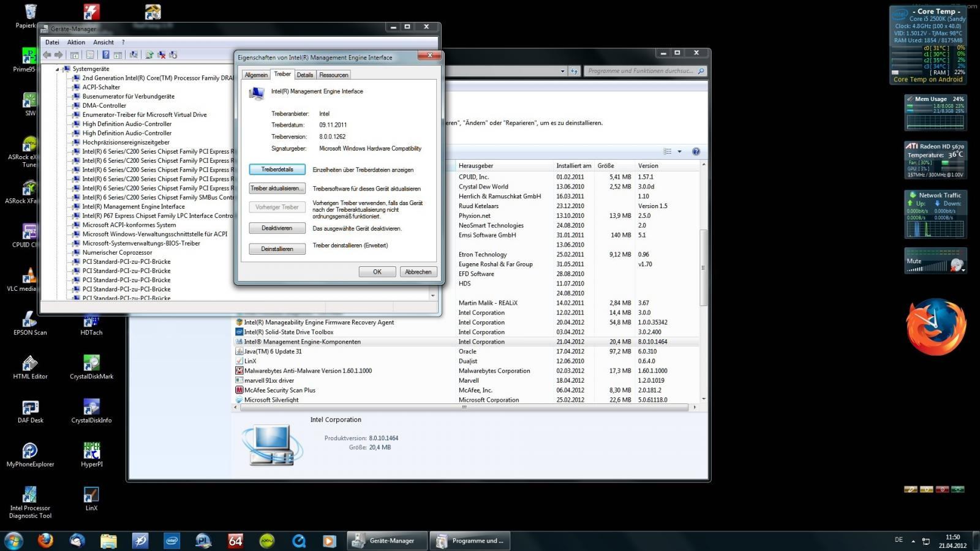Open HTML Editor desktop icon
Viewport: 980px width, 551px height.
30,367
